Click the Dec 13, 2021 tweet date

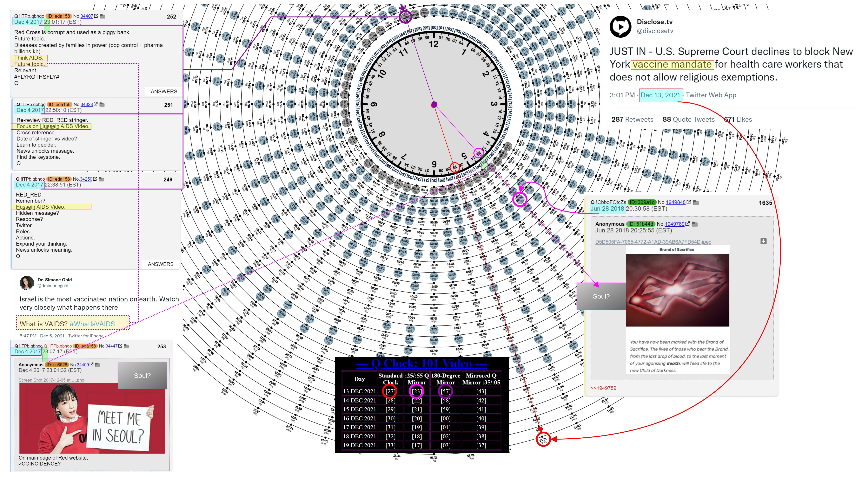660,95
